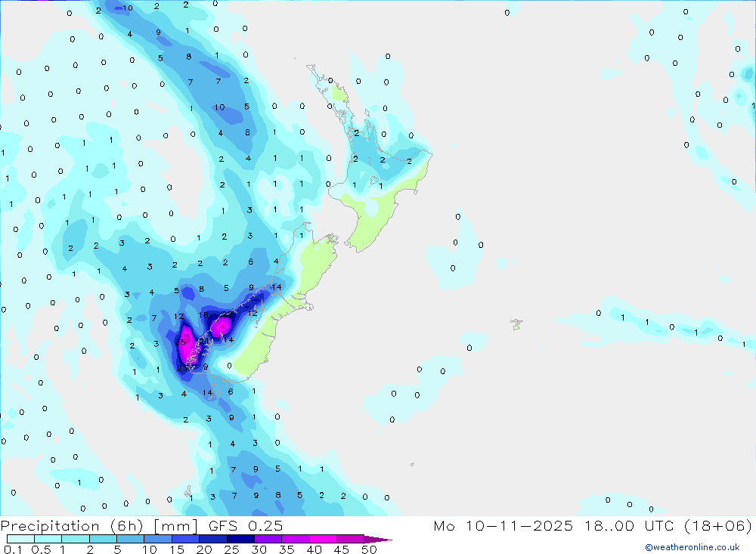Screen dimensions: 756x554
Task: Click the "15" legend label
Action: pyautogui.click(x=176, y=549)
